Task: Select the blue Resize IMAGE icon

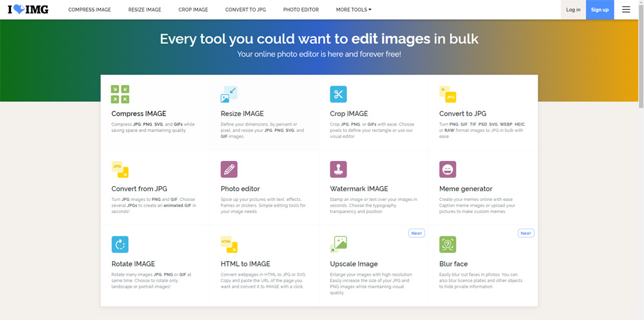Action: tap(229, 94)
